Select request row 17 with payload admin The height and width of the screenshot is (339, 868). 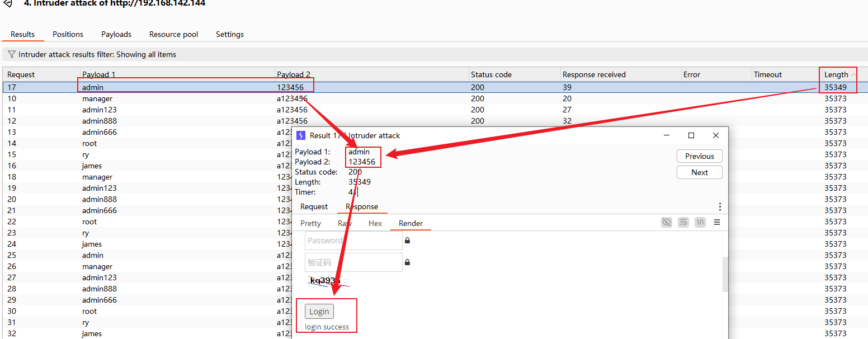(434, 87)
